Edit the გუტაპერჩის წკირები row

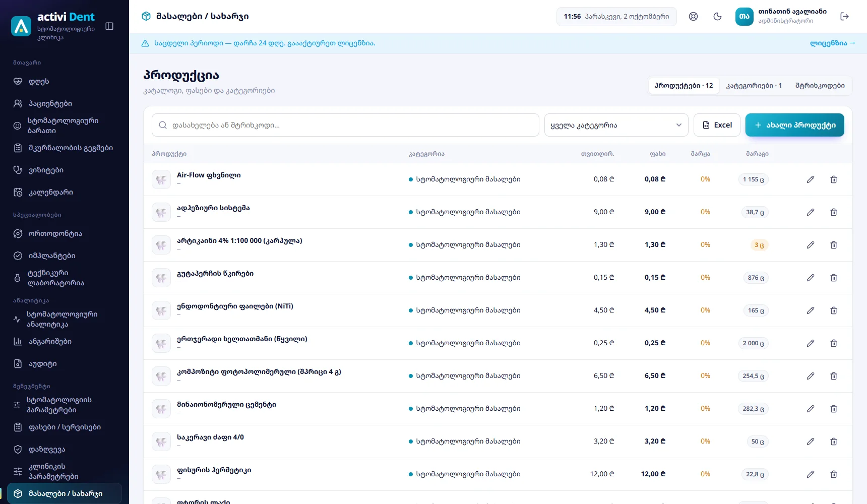click(811, 278)
